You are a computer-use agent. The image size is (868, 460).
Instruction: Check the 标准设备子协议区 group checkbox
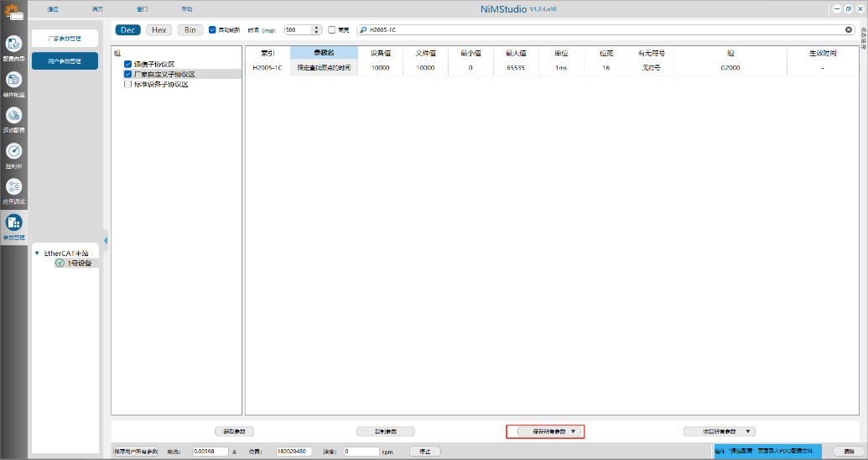coord(127,84)
